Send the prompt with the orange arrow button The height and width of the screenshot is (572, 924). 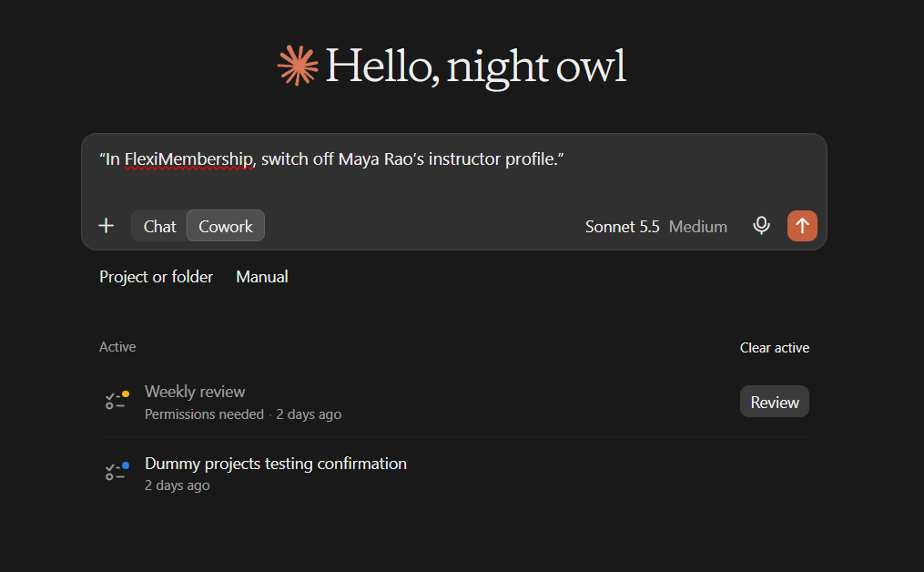(802, 226)
